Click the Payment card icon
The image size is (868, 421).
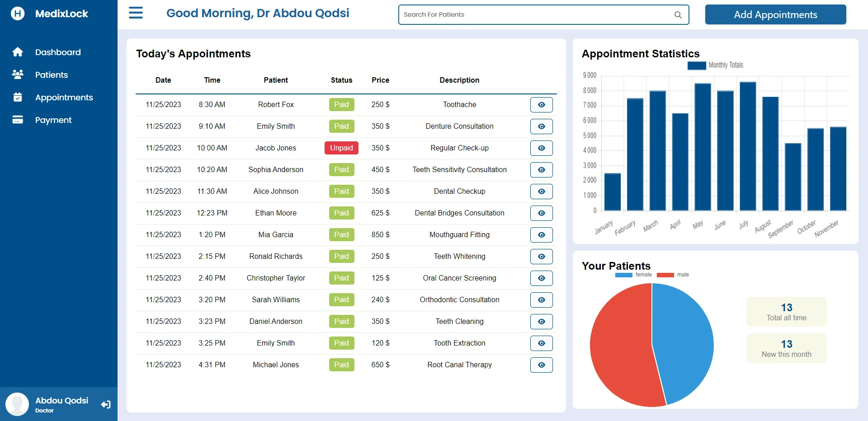[18, 120]
